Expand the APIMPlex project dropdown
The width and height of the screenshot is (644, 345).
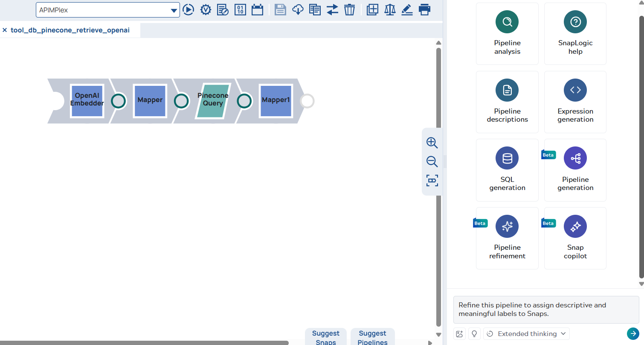(174, 9)
